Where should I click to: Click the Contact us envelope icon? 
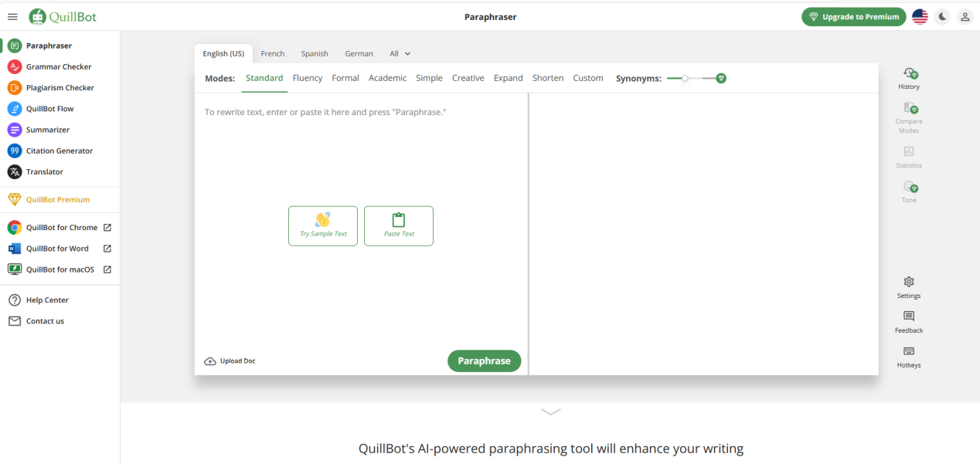point(15,321)
